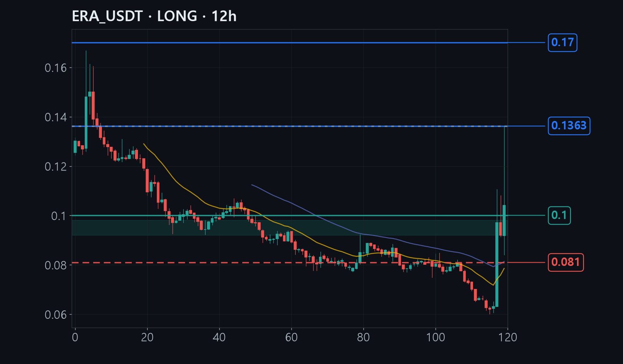Click the ERA_USDT · LONG · 12h chart title
The image size is (623, 364).
click(x=154, y=16)
